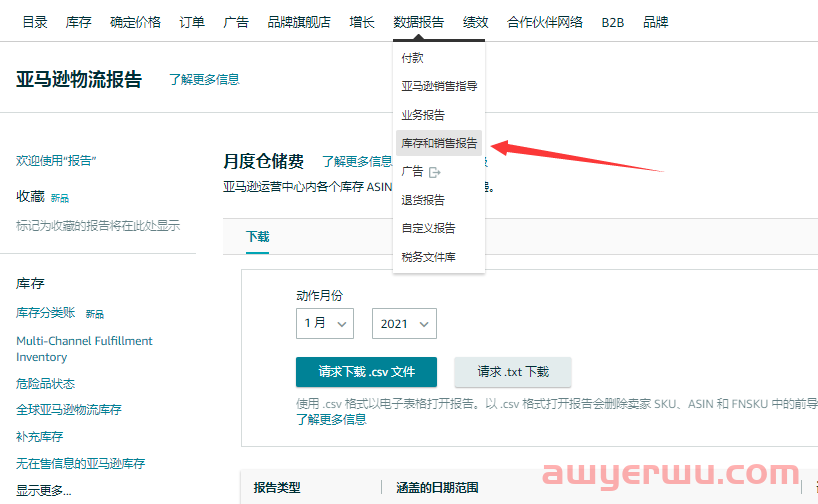The height and width of the screenshot is (504, 818).
Task: Open the month dropdown showing 1月
Action: point(325,323)
